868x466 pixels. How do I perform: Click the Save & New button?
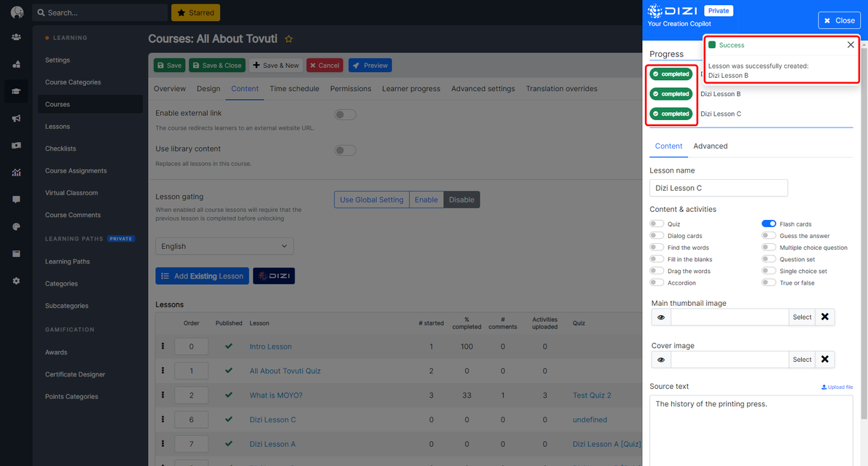point(275,66)
